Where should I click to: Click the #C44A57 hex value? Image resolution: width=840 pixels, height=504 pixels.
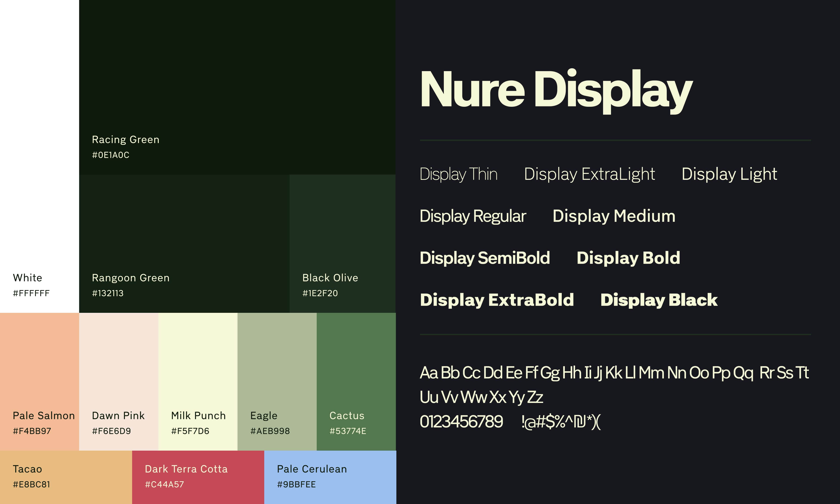pyautogui.click(x=164, y=485)
